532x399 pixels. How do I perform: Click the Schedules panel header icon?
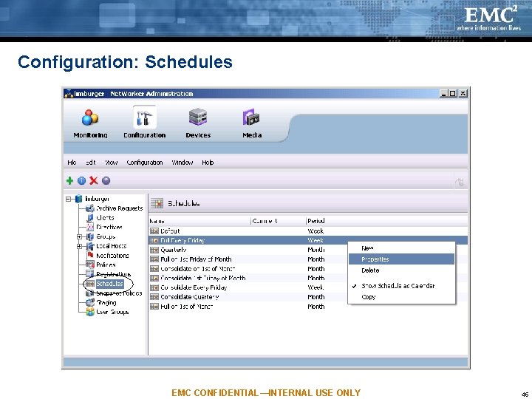click(x=157, y=204)
